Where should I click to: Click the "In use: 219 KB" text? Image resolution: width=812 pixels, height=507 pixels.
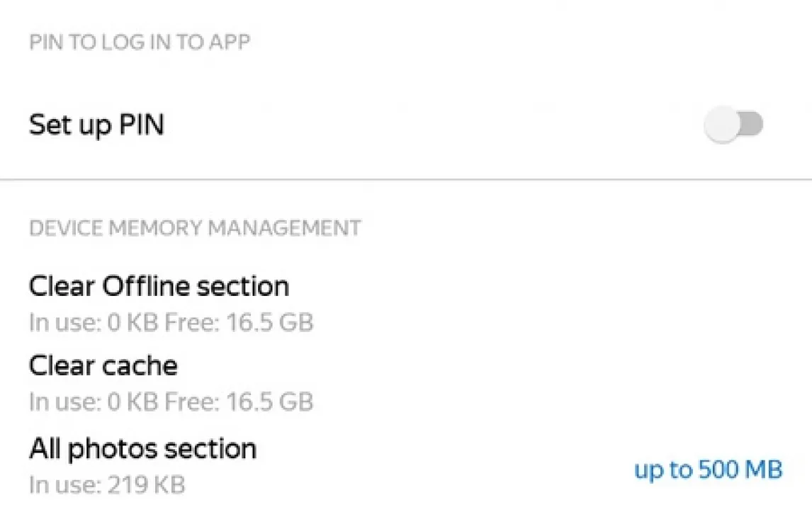(106, 485)
